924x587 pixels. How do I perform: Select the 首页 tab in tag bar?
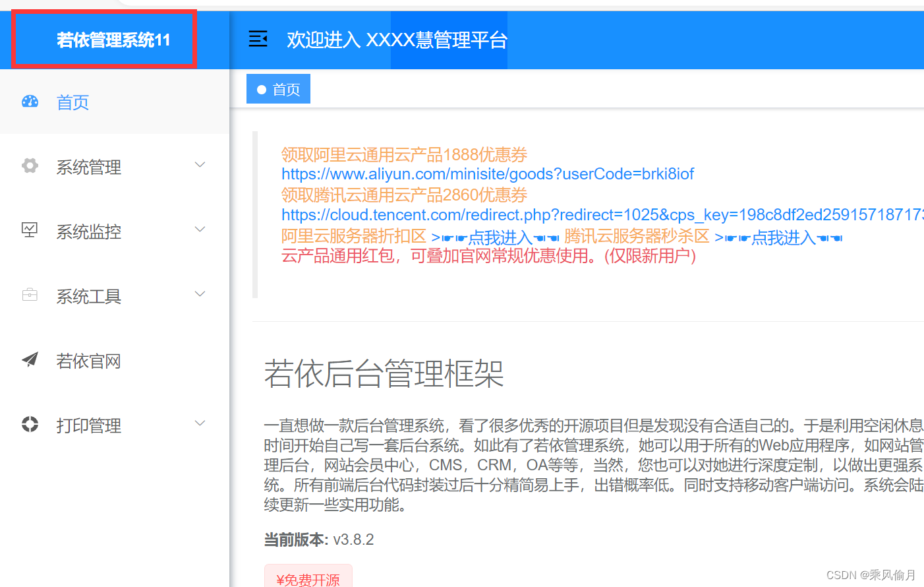click(278, 89)
